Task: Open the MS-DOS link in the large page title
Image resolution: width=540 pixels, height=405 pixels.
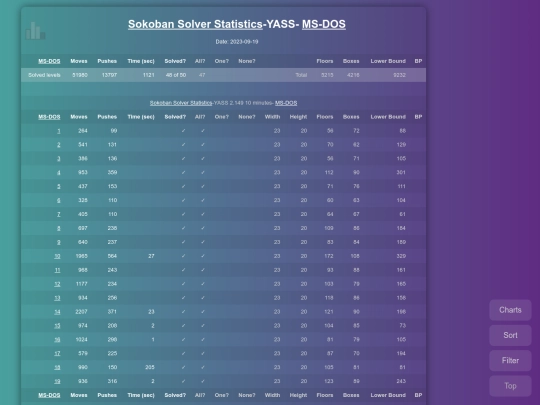Action: [324, 24]
